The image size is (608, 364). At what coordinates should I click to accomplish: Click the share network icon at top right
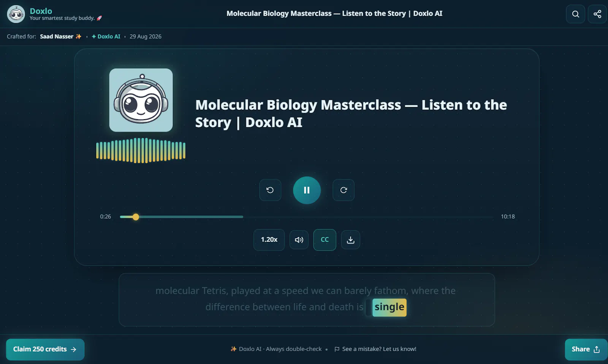[x=597, y=14]
